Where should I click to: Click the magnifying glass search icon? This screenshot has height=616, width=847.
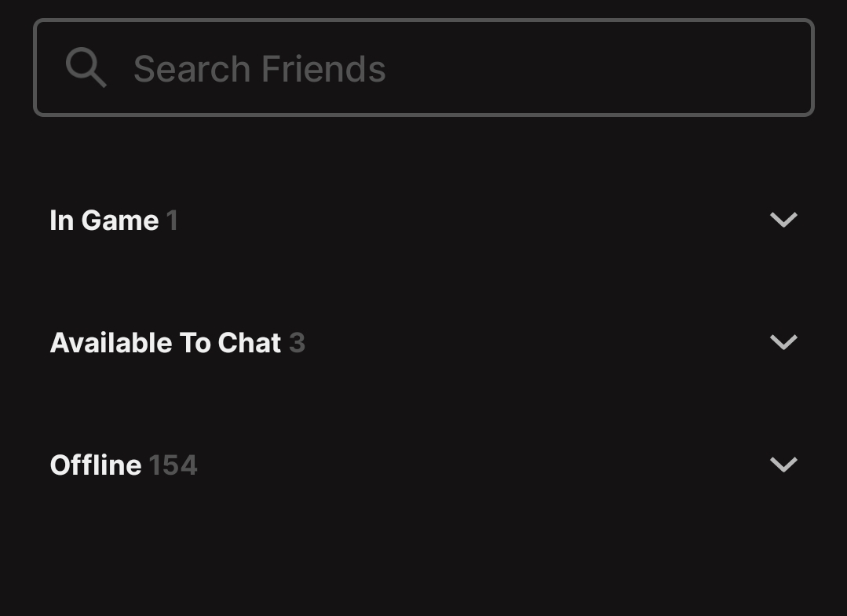86,67
